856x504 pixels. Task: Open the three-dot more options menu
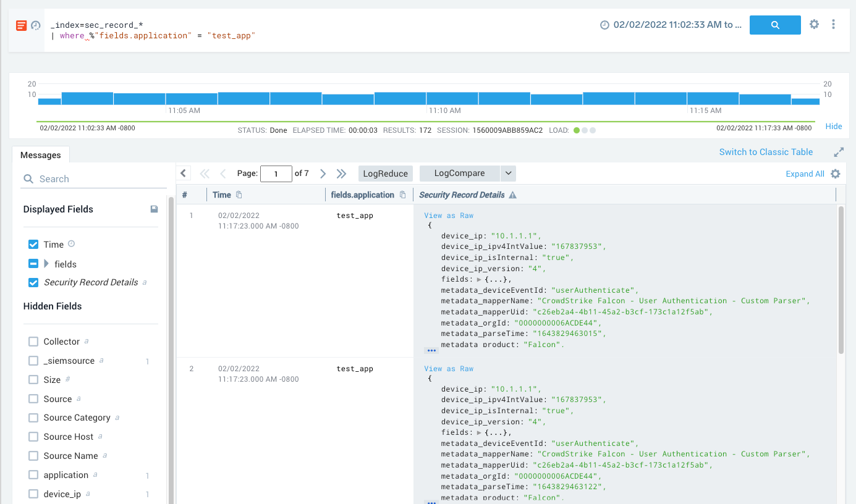click(x=833, y=24)
